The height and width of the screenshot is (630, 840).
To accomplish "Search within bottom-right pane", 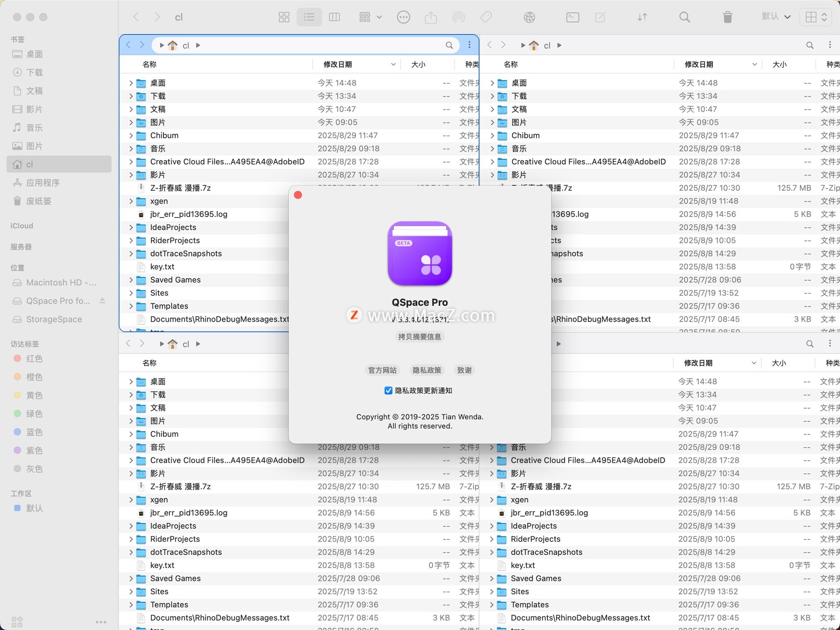I will pos(810,344).
